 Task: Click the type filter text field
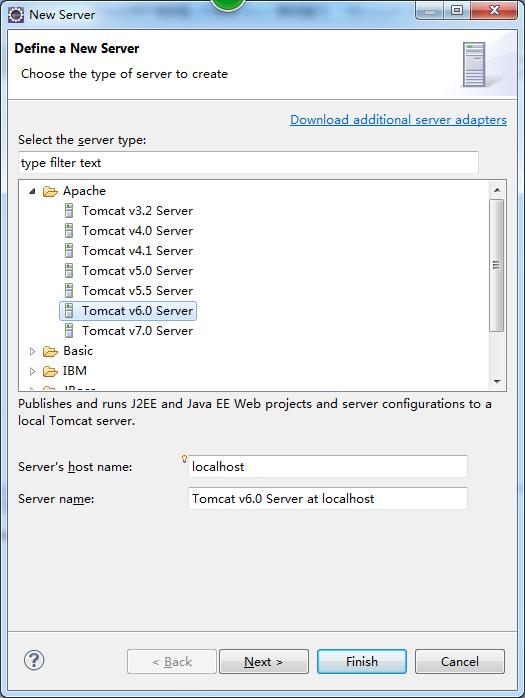pos(248,162)
